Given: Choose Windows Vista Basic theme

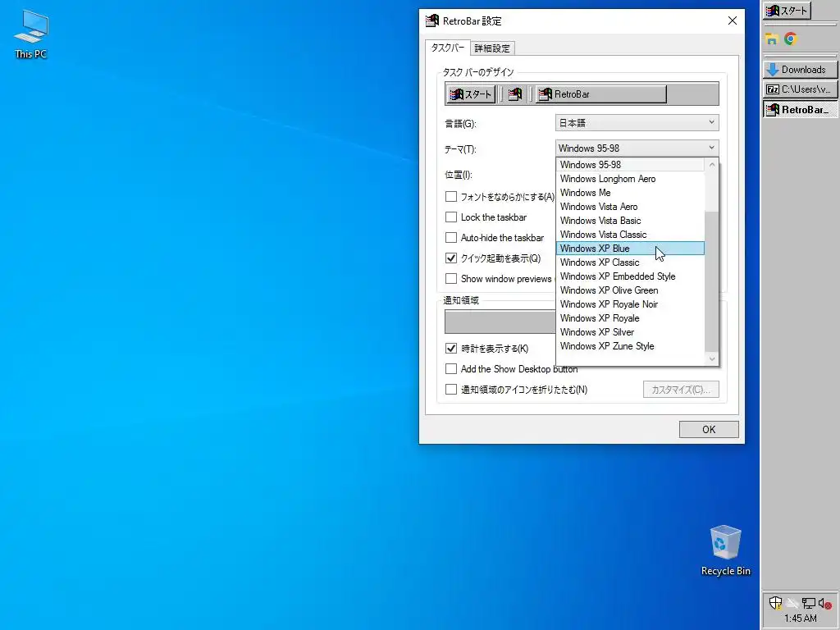Looking at the screenshot, I should (631, 220).
